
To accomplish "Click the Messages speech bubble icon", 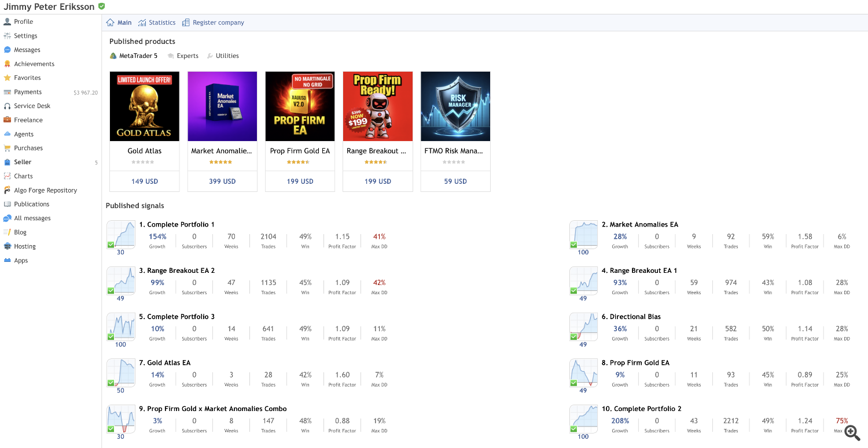I will 8,50.
